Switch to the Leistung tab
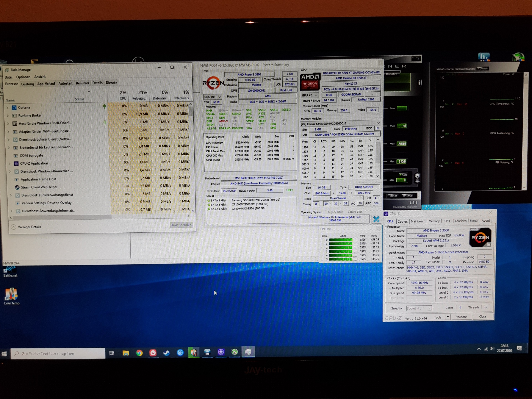The height and width of the screenshot is (399, 532). click(27, 84)
